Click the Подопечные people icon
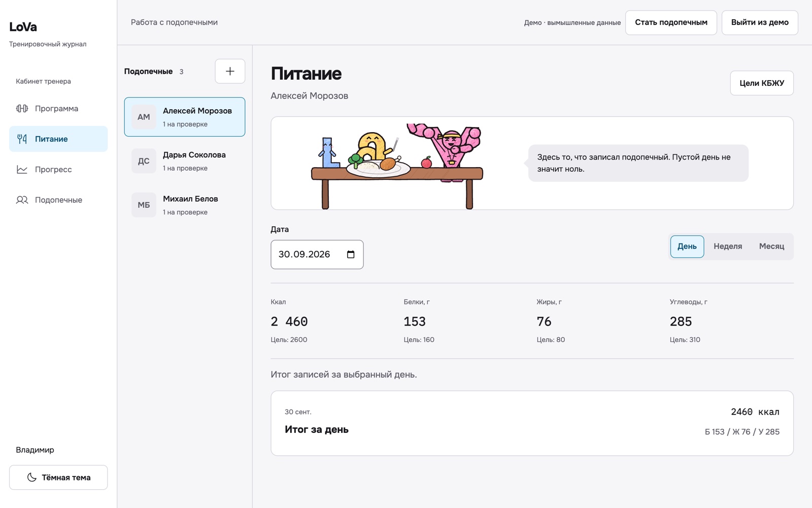The height and width of the screenshot is (508, 812). tap(22, 200)
